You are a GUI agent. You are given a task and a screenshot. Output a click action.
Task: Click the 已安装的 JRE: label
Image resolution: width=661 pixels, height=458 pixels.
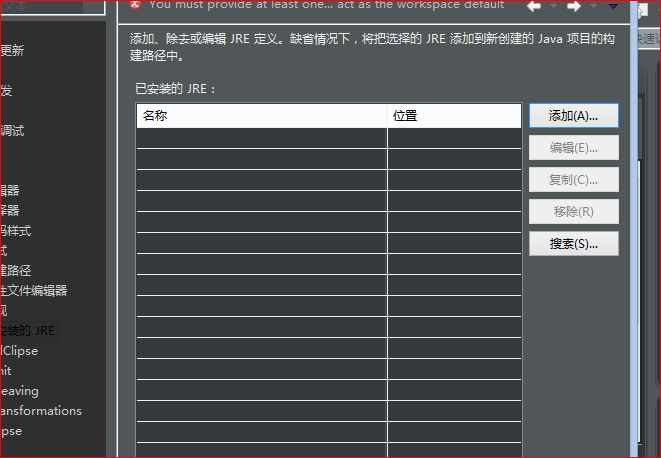tap(175, 89)
